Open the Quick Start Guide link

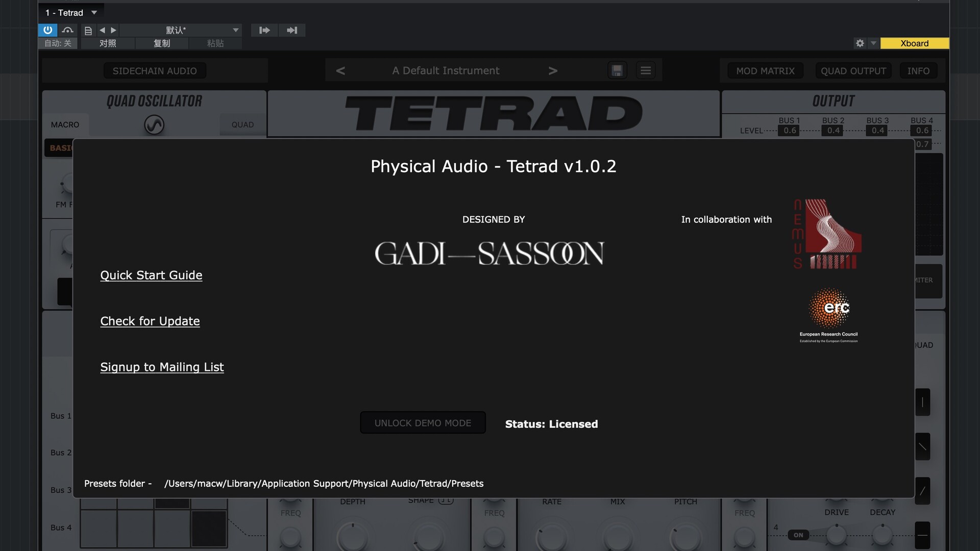151,275
